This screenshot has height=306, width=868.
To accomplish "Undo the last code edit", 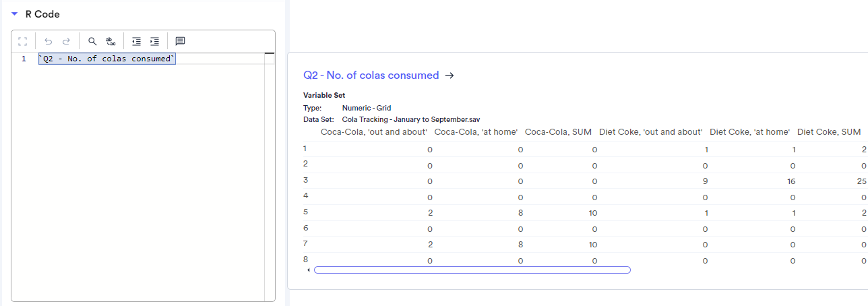I will [x=49, y=41].
